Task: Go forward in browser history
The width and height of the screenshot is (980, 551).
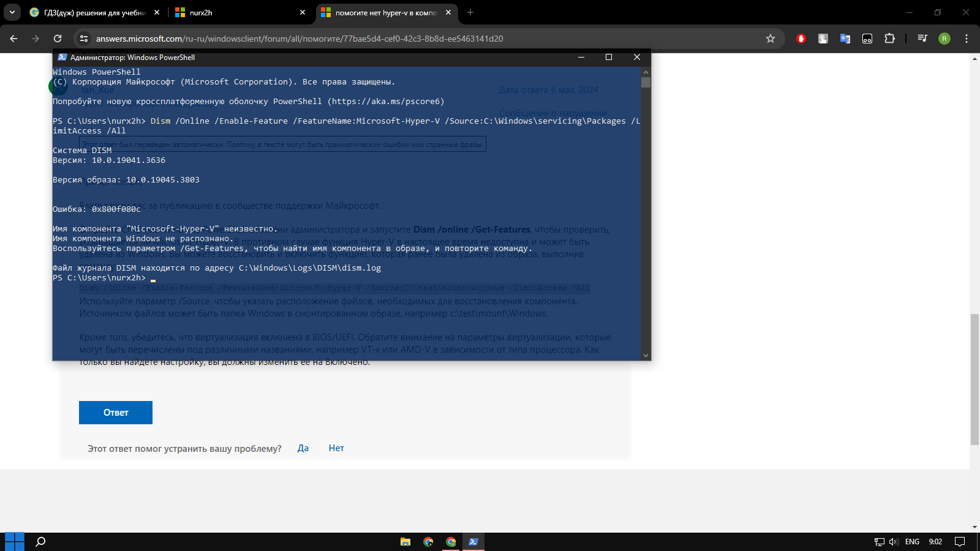Action: [36, 39]
